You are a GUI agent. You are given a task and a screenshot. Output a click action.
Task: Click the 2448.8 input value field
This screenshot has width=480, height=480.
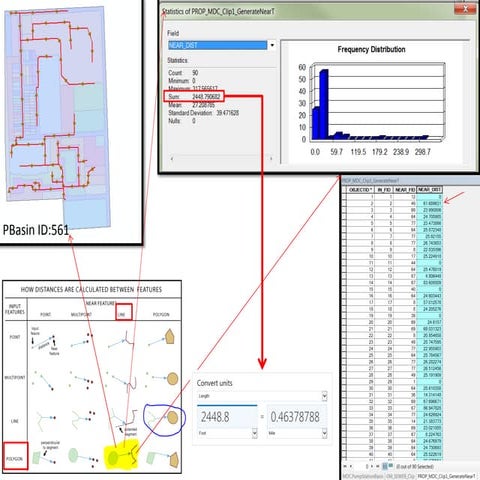pyautogui.click(x=227, y=417)
